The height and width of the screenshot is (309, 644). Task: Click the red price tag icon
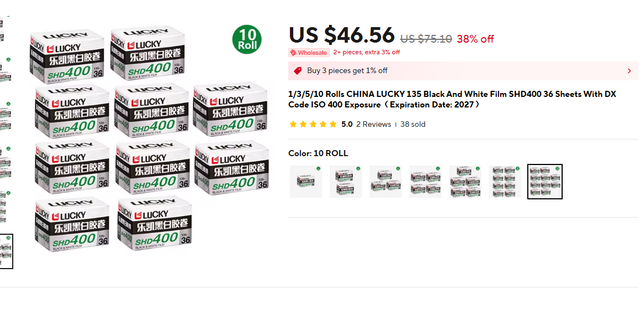coord(298,71)
